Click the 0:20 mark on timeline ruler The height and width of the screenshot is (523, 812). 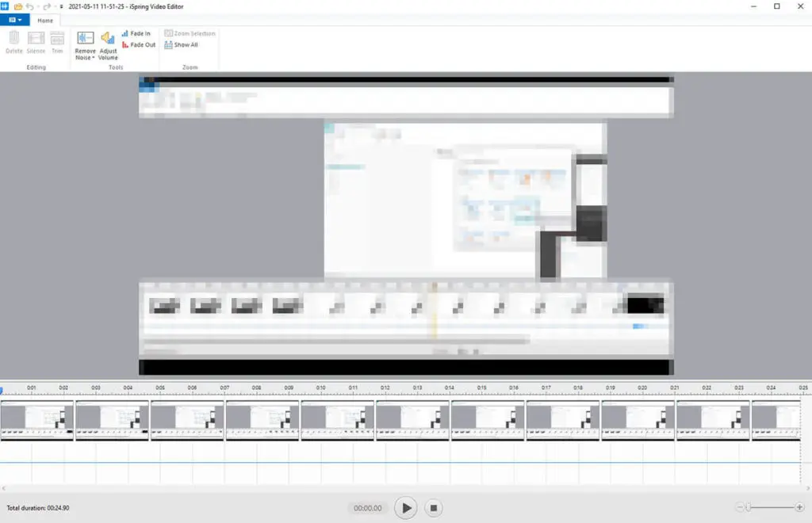coord(642,387)
